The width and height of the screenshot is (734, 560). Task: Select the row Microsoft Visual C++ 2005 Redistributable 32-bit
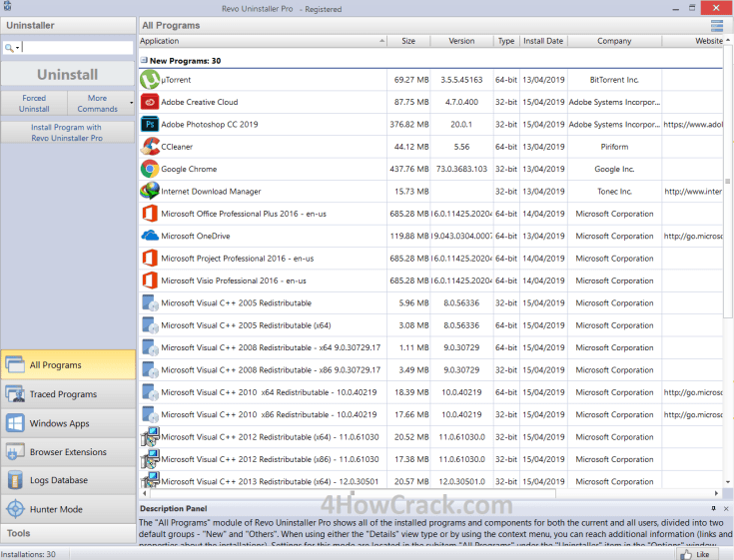click(x=430, y=302)
